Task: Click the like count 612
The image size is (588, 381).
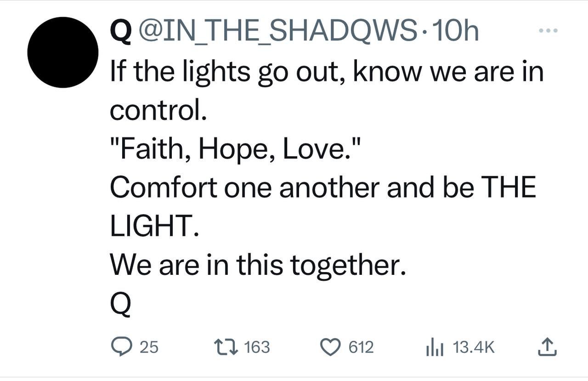Action: 361,347
